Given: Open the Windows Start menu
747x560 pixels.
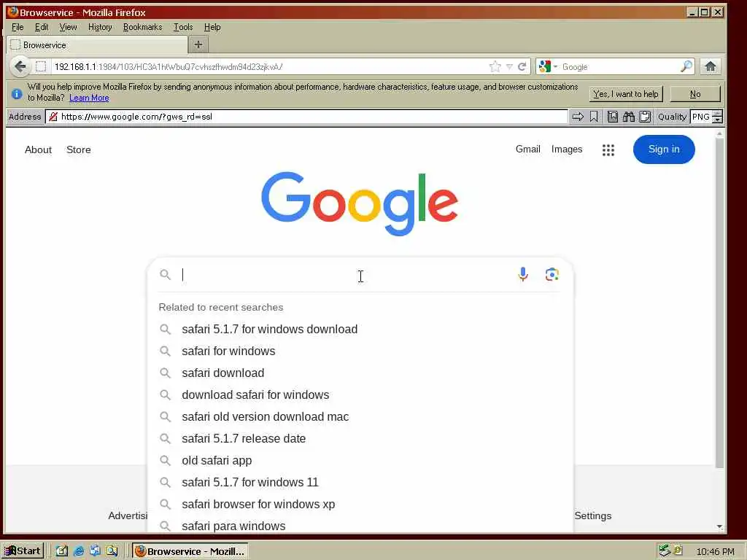Looking at the screenshot, I should (x=23, y=551).
